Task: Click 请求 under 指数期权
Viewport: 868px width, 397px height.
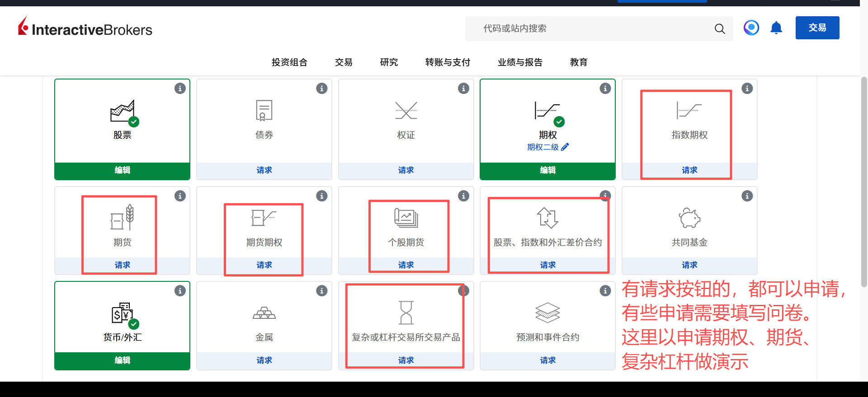Action: point(689,170)
